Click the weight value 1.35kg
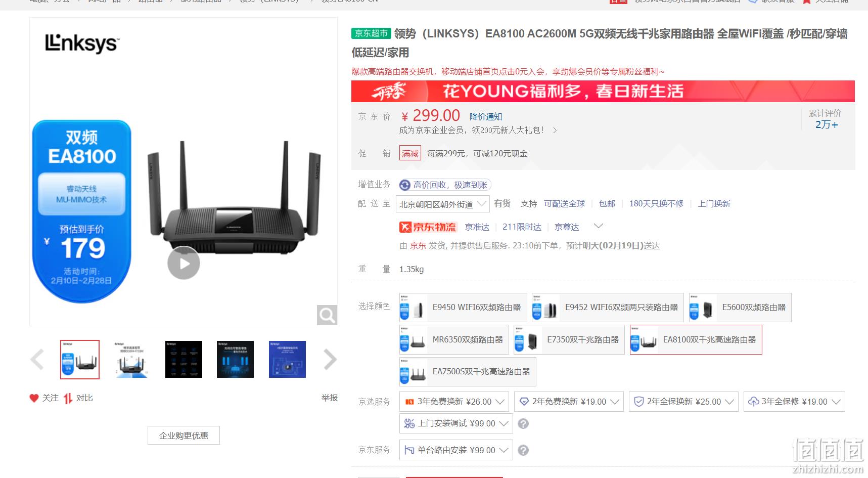The width and height of the screenshot is (868, 478). (412, 269)
